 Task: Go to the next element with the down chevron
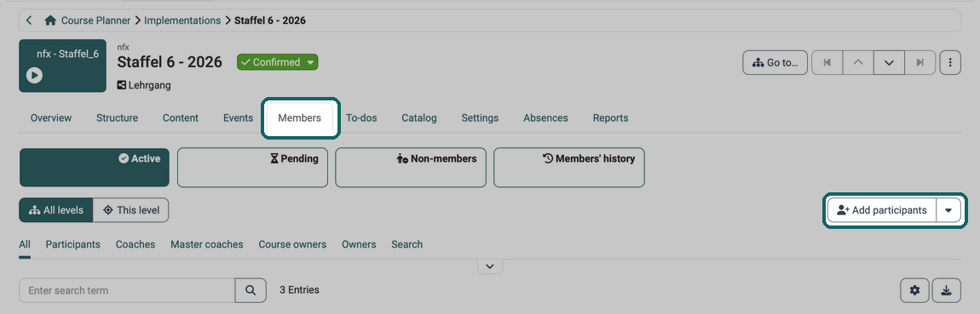[x=889, y=62]
